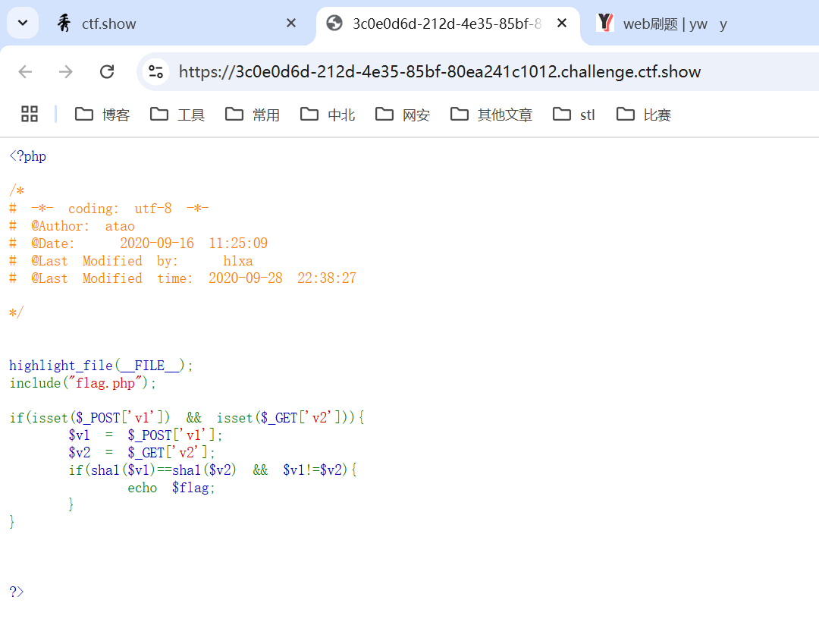Open the tab search dropdown arrow
The image size is (819, 644).
point(23,23)
